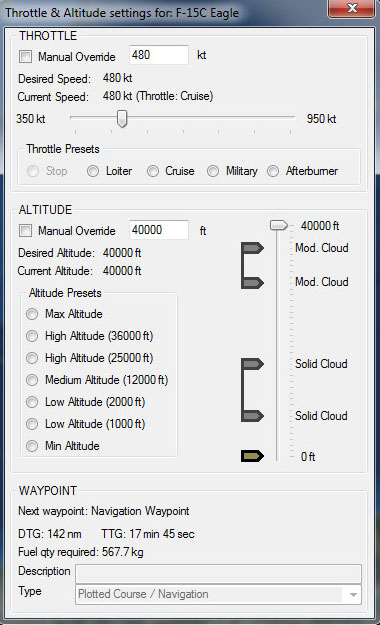The height and width of the screenshot is (625, 380).
Task: Select the Military throttle preset
Action: (x=213, y=171)
